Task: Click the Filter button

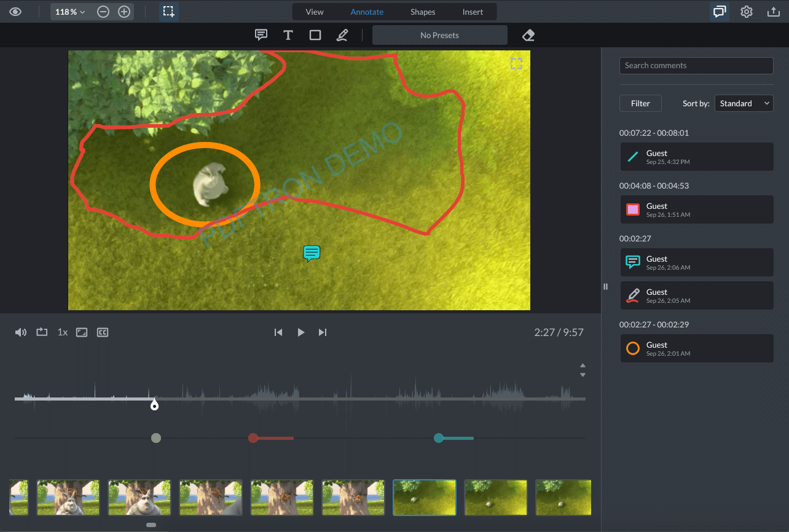Action: 640,103
